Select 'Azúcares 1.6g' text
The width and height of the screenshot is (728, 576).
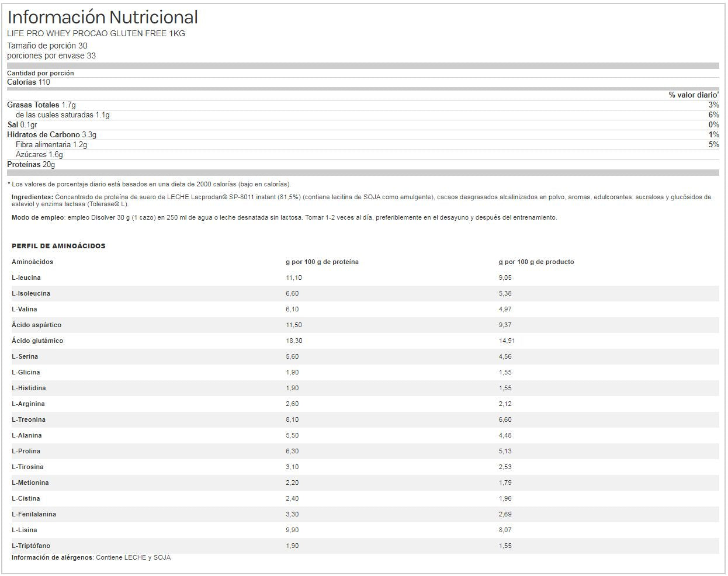[x=39, y=155]
